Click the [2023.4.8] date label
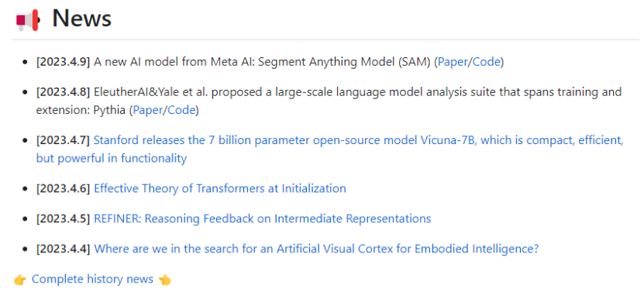This screenshot has height=292, width=644. click(x=63, y=92)
